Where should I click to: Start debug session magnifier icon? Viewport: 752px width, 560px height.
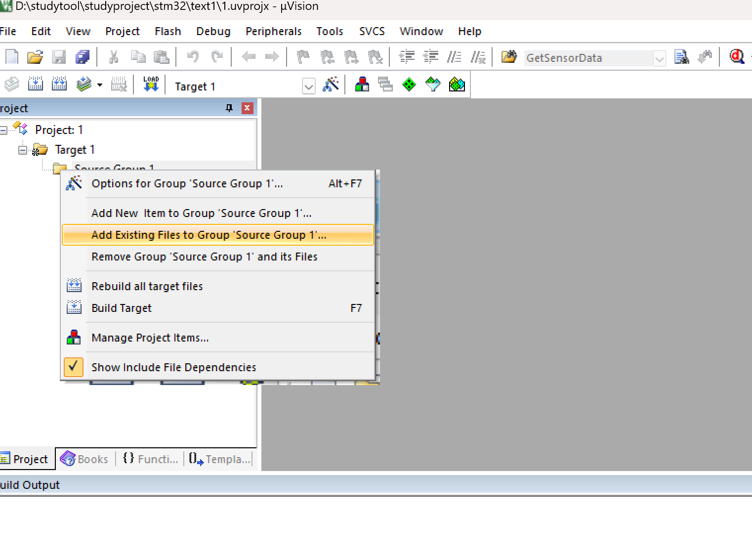click(737, 57)
